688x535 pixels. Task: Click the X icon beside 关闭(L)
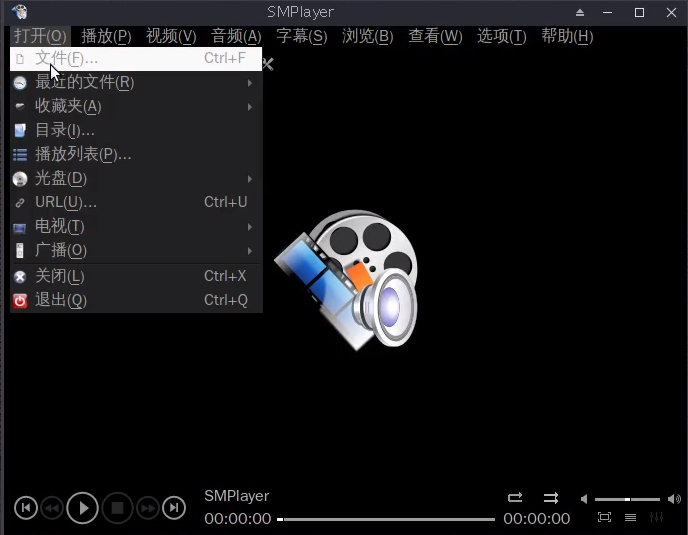pyautogui.click(x=20, y=277)
